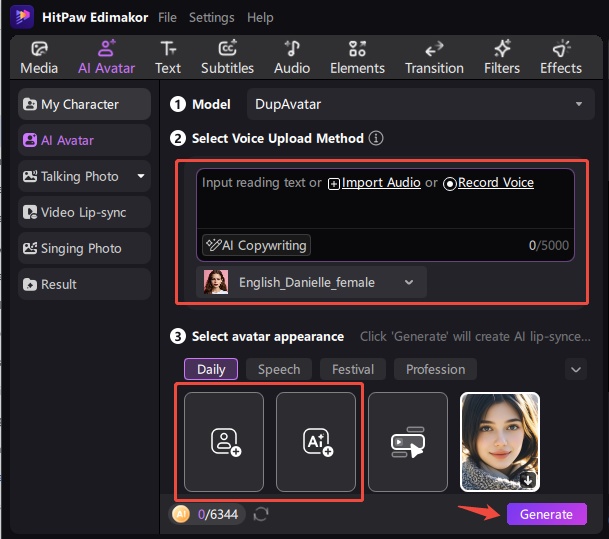Open Video Lip-sync section
609x539 pixels.
[84, 212]
